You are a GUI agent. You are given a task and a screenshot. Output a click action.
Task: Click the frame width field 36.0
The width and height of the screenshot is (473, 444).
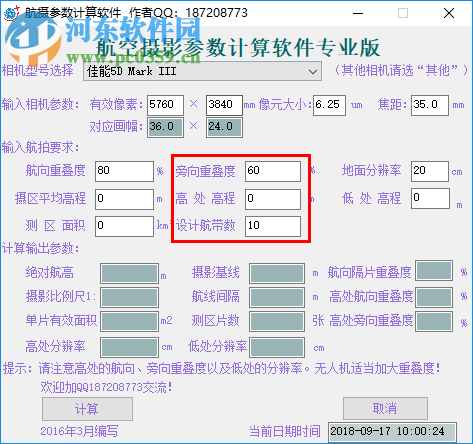coord(165,127)
